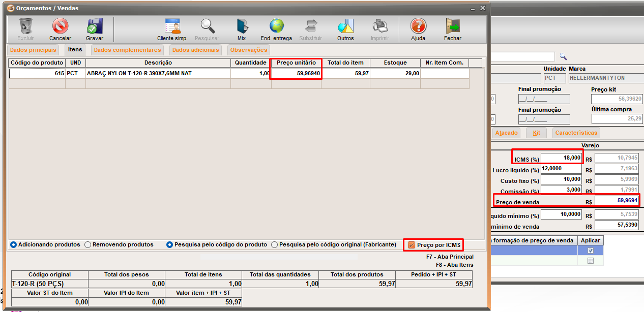
Task: Open End. entrega globe icon
Action: tap(276, 26)
